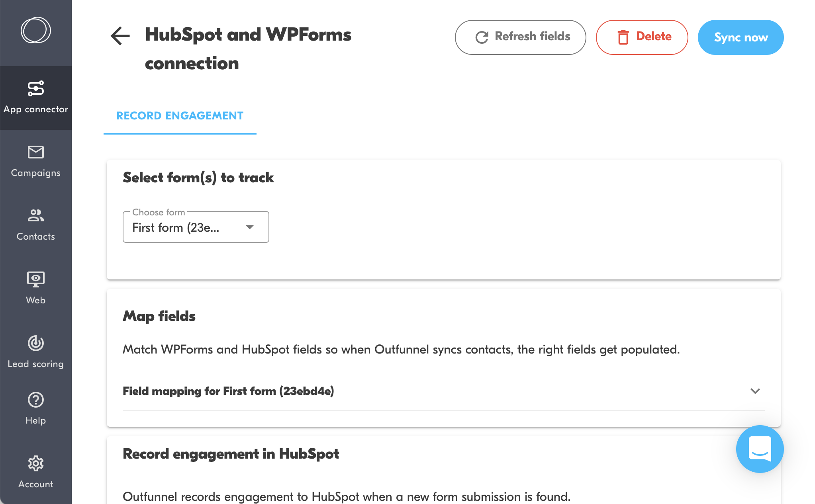
Task: Expand Field mapping for First form section
Action: tap(756, 391)
